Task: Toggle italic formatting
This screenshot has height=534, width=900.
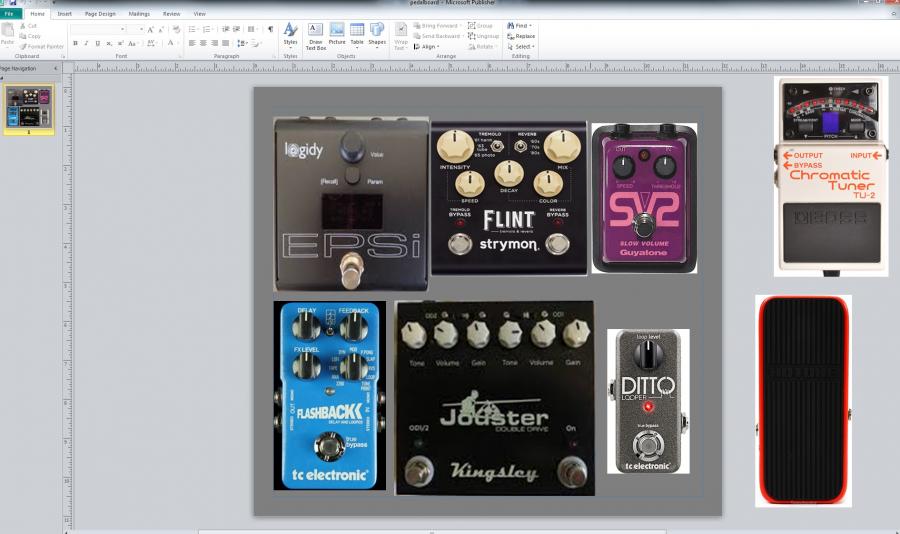Action: (86, 44)
